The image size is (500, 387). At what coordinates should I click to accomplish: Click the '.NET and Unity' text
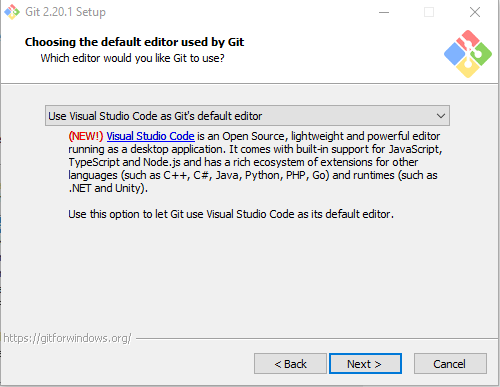[x=108, y=188]
